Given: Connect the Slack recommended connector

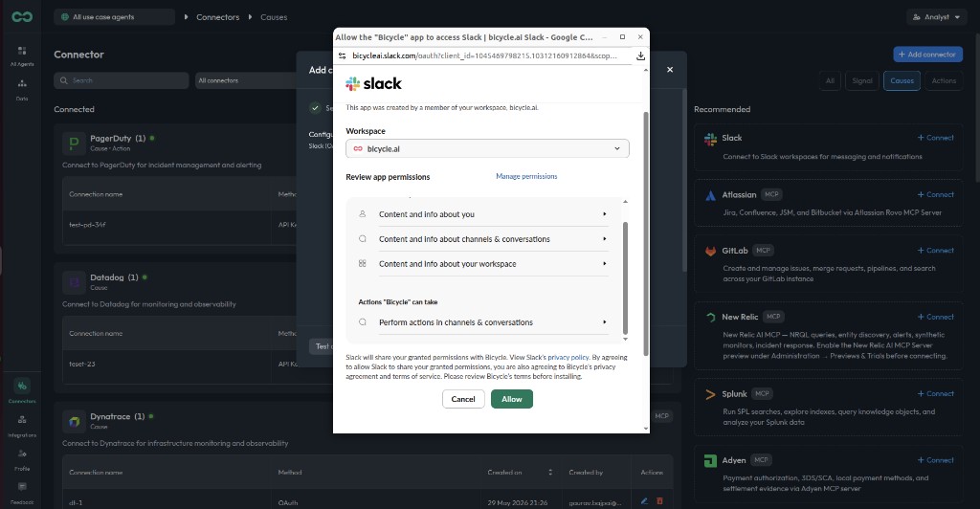Looking at the screenshot, I should pyautogui.click(x=936, y=138).
